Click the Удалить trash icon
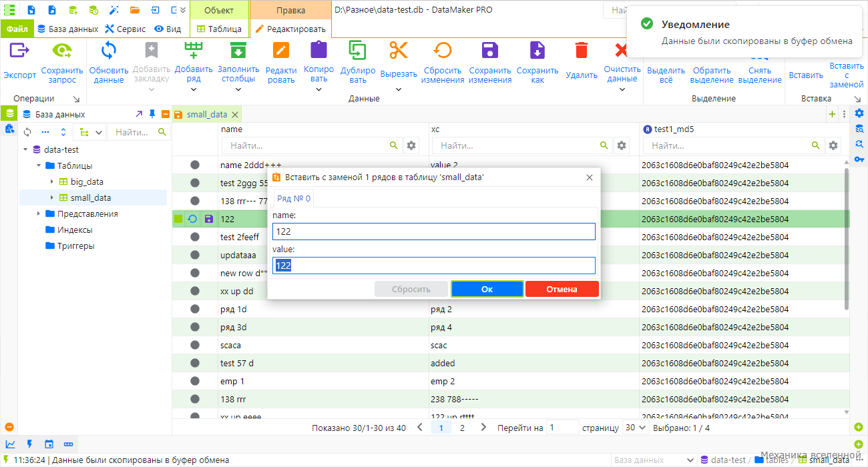The width and height of the screenshot is (868, 467). pyautogui.click(x=582, y=51)
